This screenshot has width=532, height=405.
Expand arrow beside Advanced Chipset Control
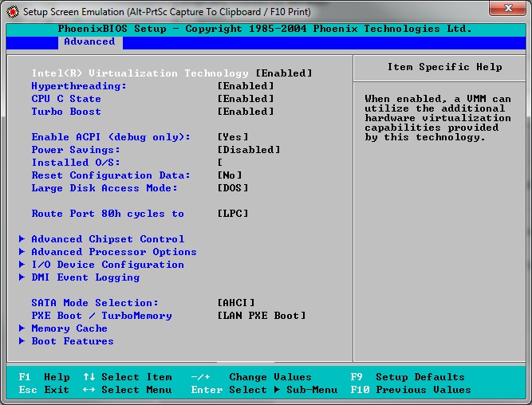[x=22, y=239]
